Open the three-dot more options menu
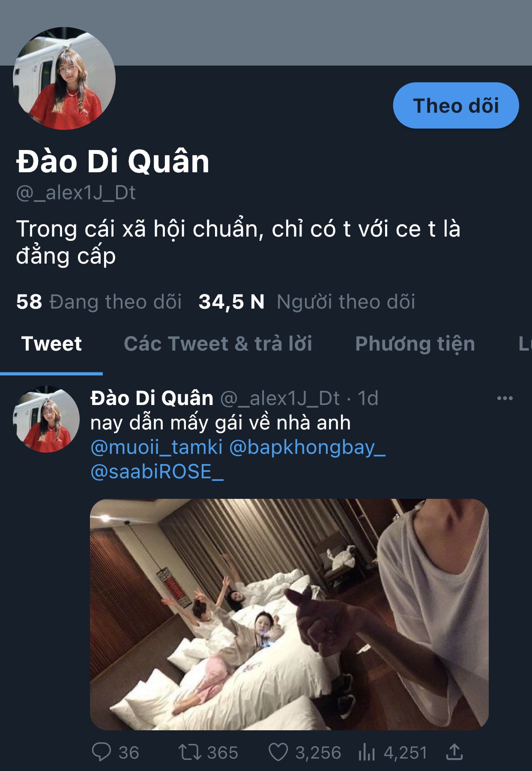Screen dimensions: 532x771 pyautogui.click(x=505, y=398)
